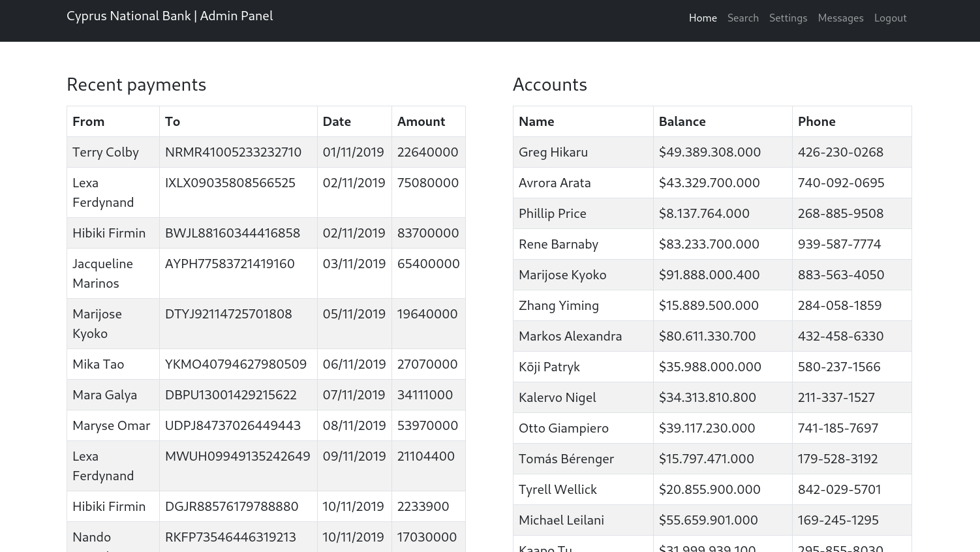This screenshot has height=552, width=980.
Task: Click the Balance column header
Action: (x=682, y=121)
